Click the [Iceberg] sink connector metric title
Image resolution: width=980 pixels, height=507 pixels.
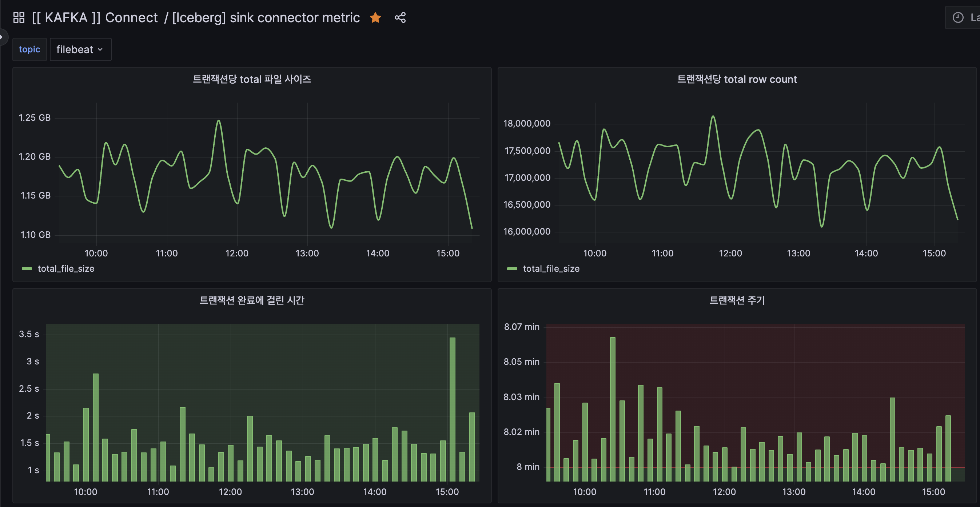click(266, 17)
